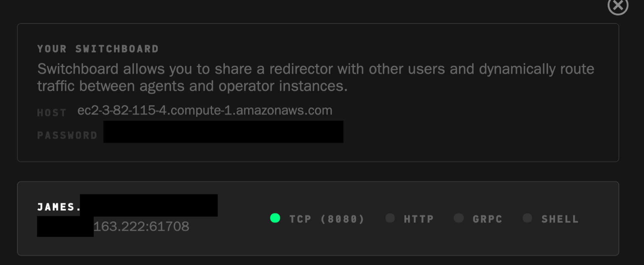Click the YOUR SWITCHBOARD heading
644x265 pixels.
[x=98, y=49]
